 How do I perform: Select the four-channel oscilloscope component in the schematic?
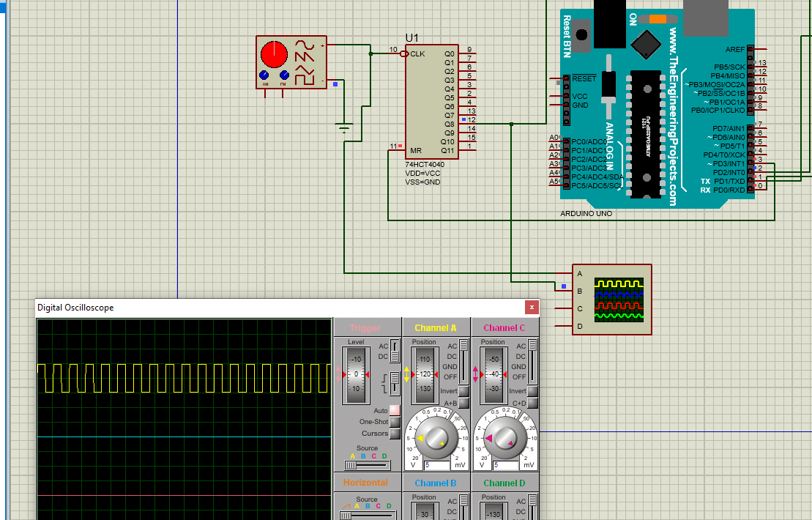click(x=611, y=300)
